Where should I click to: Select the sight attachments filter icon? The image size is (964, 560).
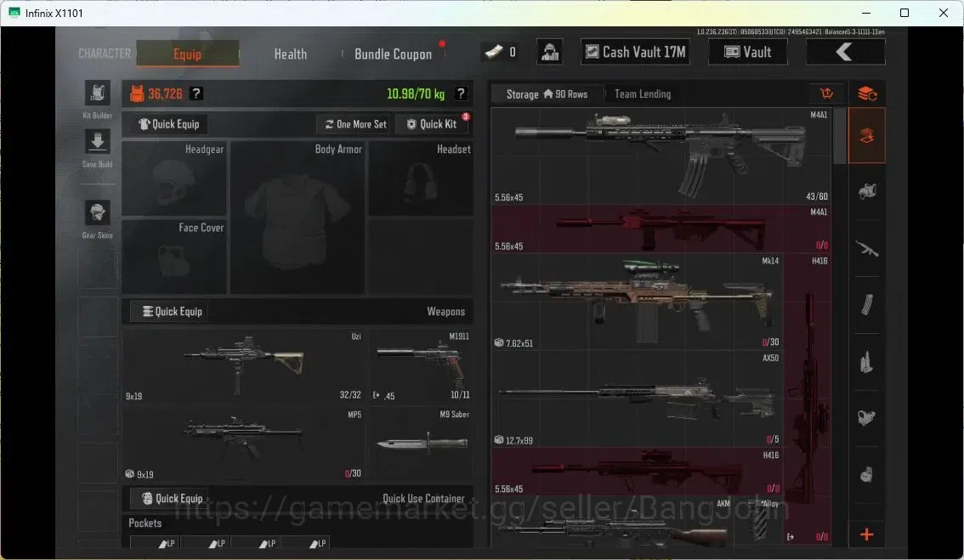tap(867, 418)
